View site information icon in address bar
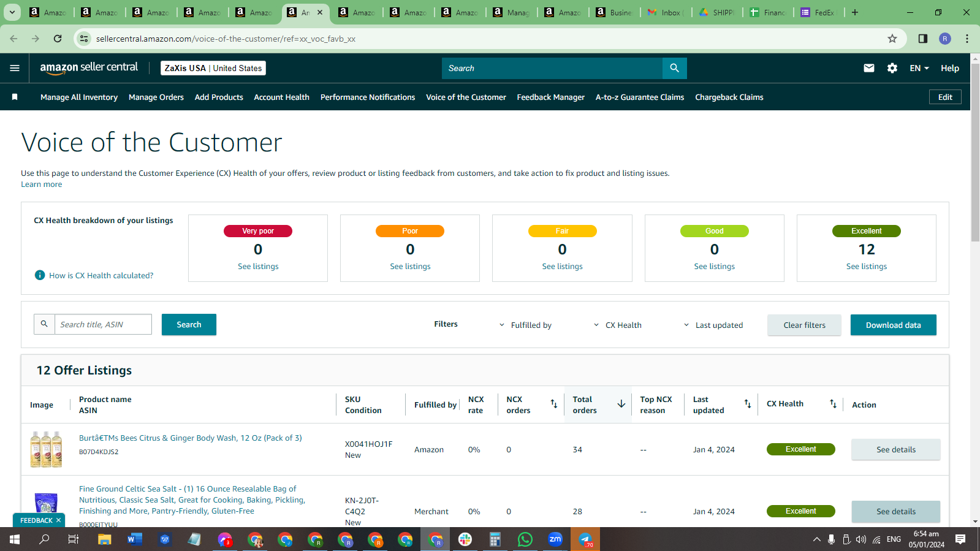Viewport: 980px width, 551px height. (85, 39)
